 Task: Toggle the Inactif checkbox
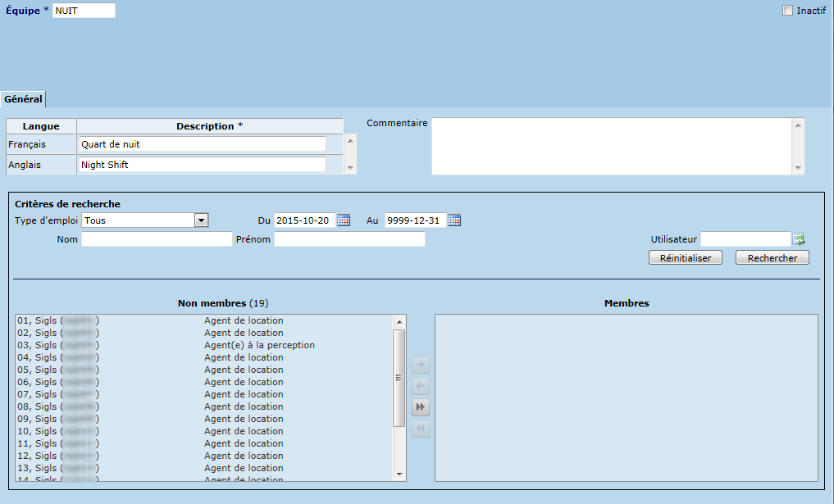point(788,11)
